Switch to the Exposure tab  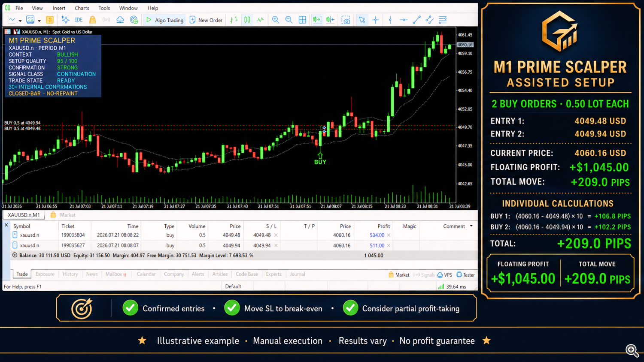coord(45,274)
